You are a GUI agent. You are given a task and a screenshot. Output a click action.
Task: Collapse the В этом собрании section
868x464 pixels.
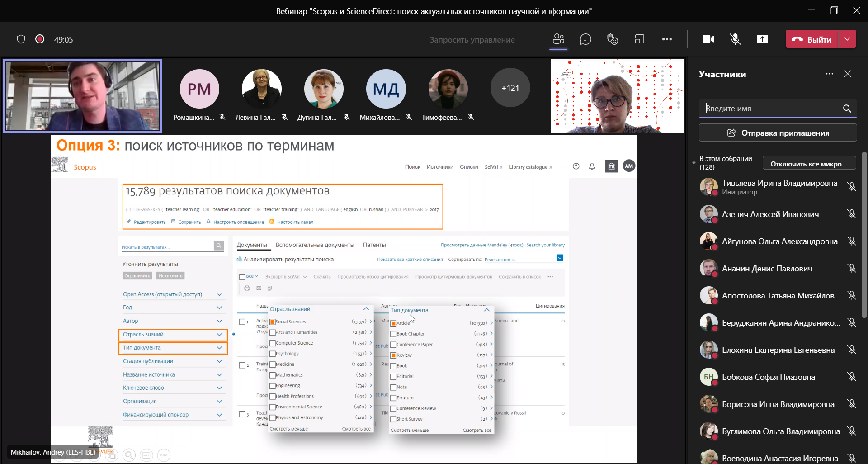pyautogui.click(x=694, y=163)
